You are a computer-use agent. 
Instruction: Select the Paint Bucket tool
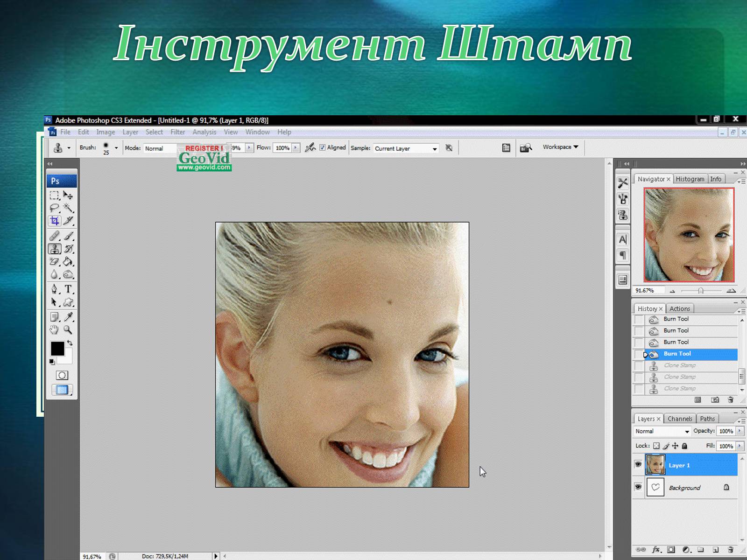tap(68, 261)
